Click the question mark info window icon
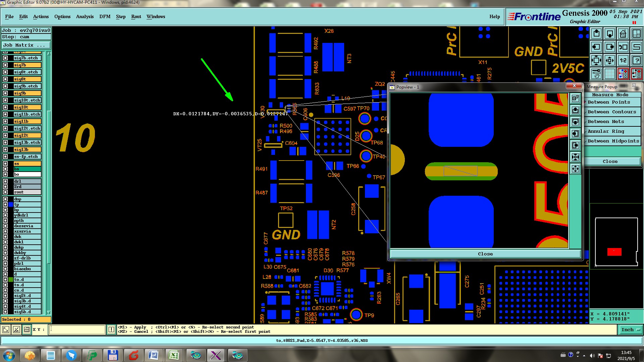 (x=636, y=61)
